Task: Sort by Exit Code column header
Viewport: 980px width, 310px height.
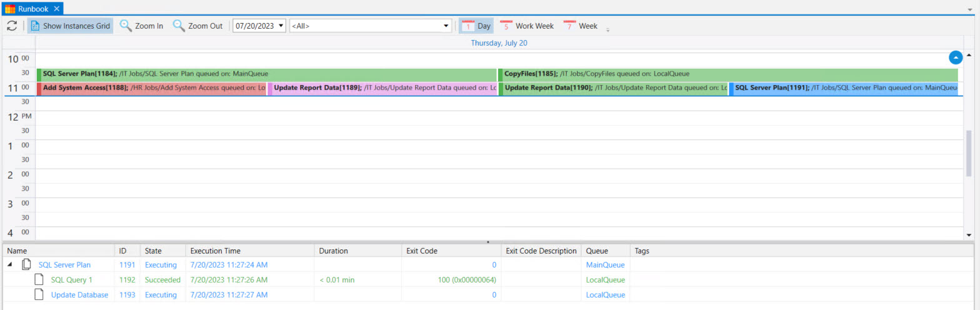Action: (451, 251)
